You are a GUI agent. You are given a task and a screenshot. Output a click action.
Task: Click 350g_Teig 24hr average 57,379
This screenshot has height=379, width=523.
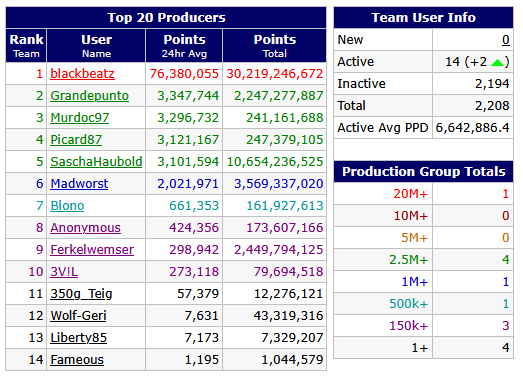[198, 294]
